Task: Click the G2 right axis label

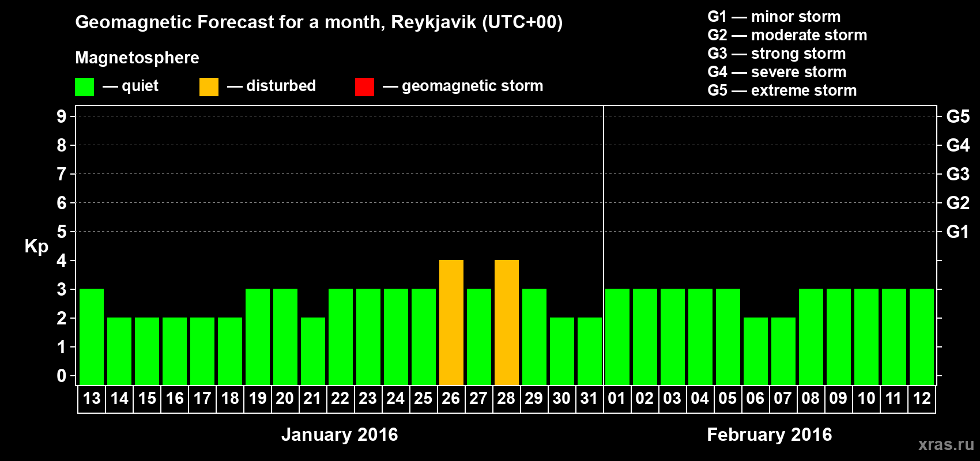Action: click(x=958, y=203)
